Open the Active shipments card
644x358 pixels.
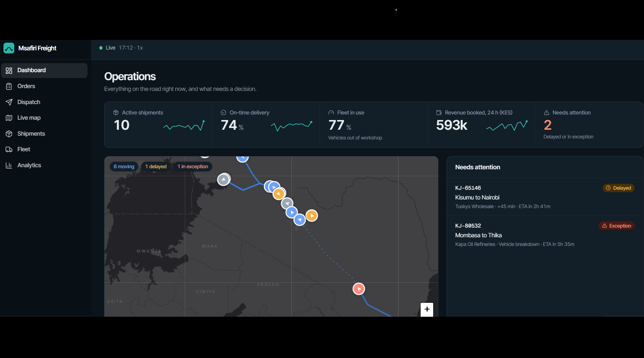158,125
